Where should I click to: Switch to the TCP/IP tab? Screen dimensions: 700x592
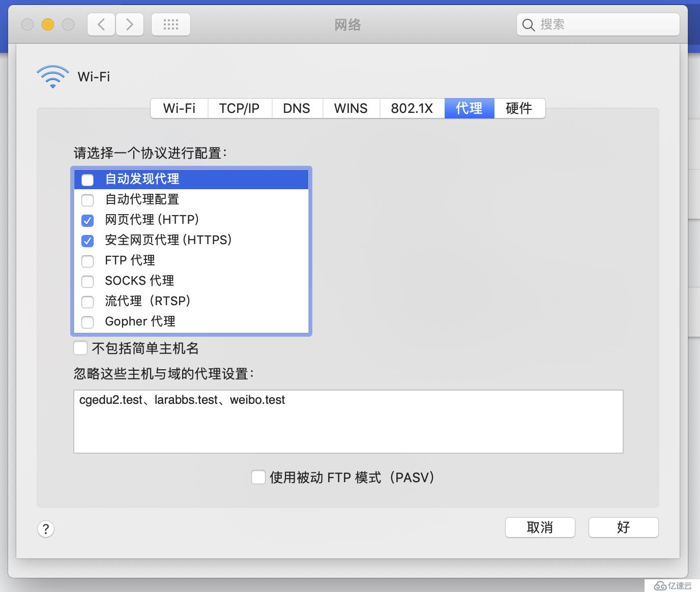pos(240,108)
